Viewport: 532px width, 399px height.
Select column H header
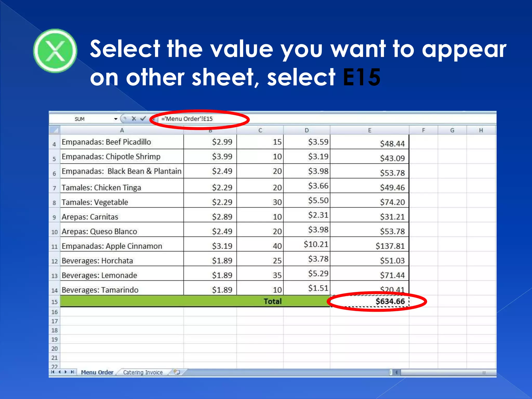(x=481, y=130)
